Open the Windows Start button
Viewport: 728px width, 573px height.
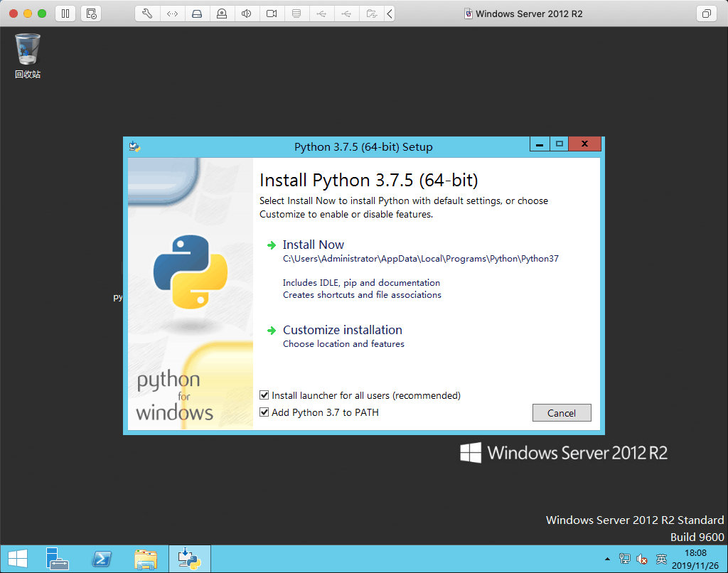point(18,559)
